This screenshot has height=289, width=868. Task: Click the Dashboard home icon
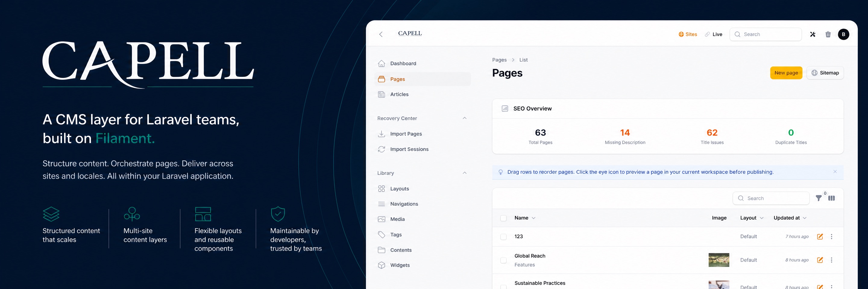382,63
